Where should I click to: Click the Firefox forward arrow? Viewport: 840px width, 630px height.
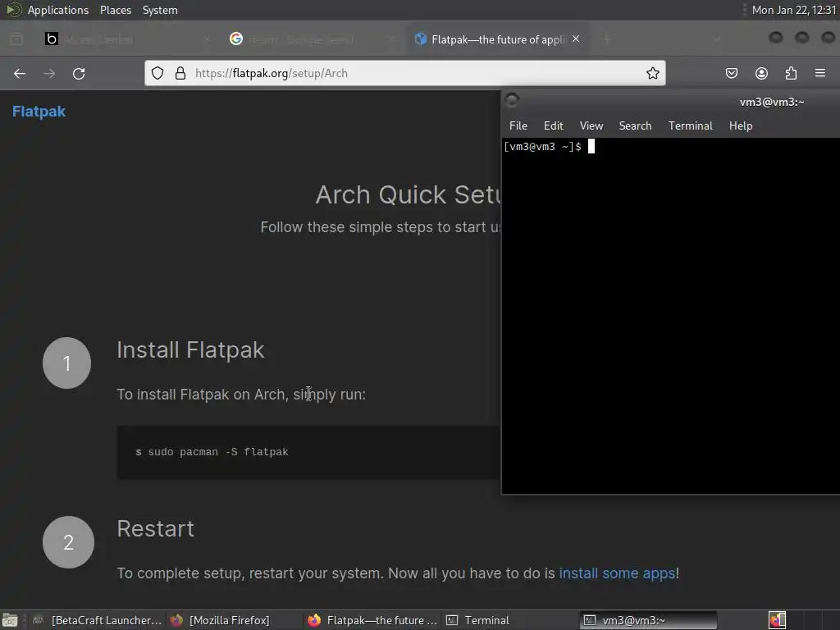click(49, 73)
